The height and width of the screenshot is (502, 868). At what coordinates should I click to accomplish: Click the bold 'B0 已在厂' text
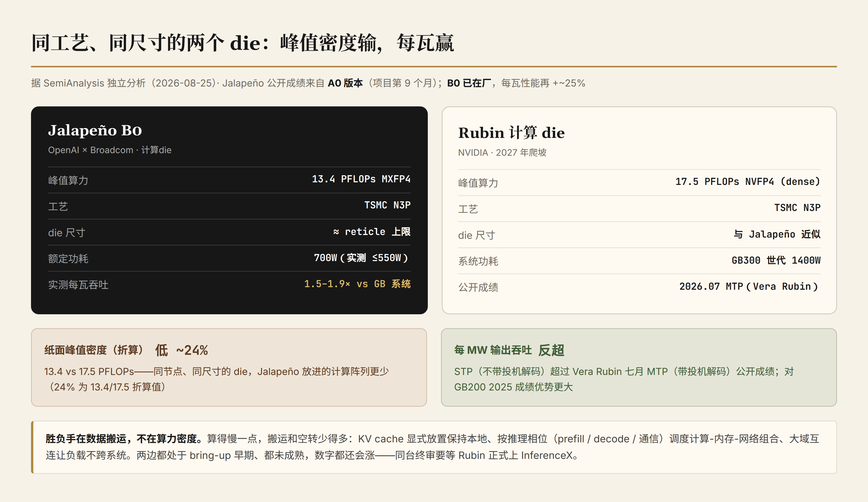(x=469, y=83)
